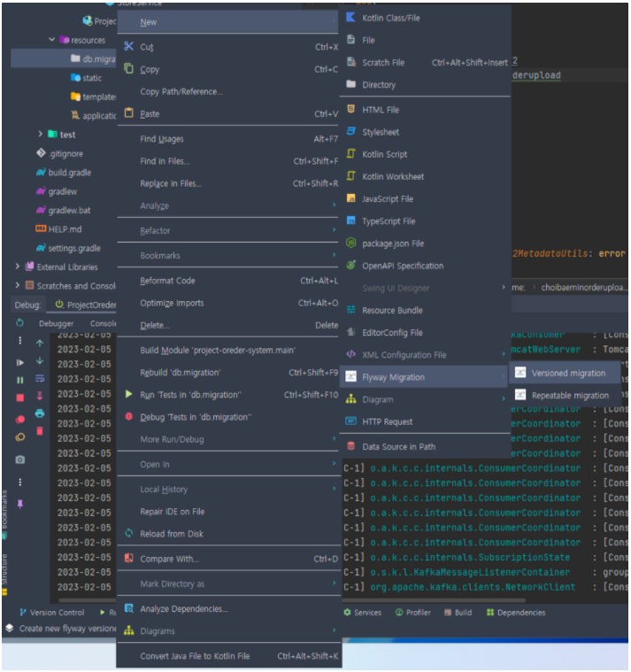Viewport: 631px width, 672px height.
Task: Select Flyway Migration entry
Action: tap(425, 376)
